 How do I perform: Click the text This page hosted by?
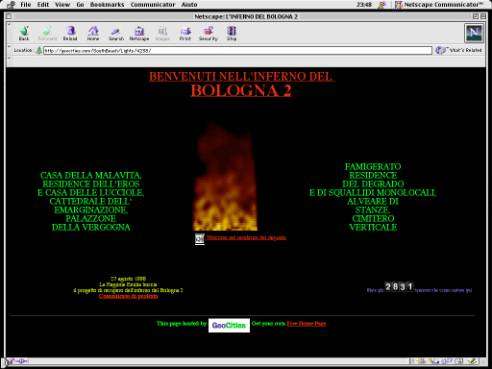pyautogui.click(x=182, y=323)
